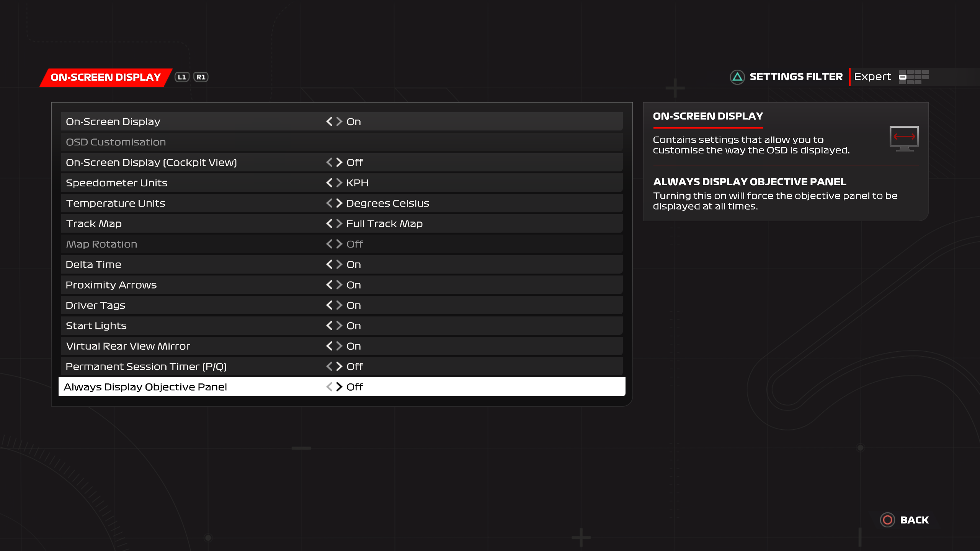Click the settings filter level grid icon
Viewport: 980px width, 551px height.
[x=914, y=77]
